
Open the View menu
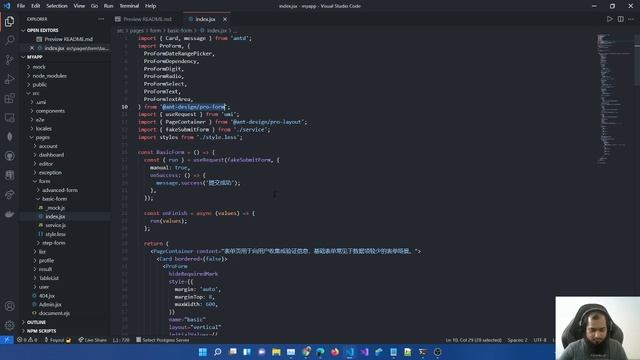(x=79, y=6)
